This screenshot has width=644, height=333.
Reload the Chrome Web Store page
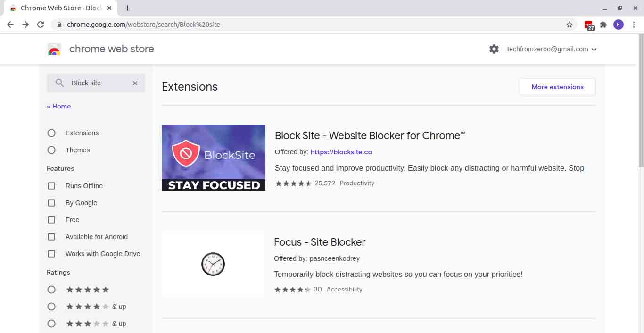pyautogui.click(x=41, y=25)
